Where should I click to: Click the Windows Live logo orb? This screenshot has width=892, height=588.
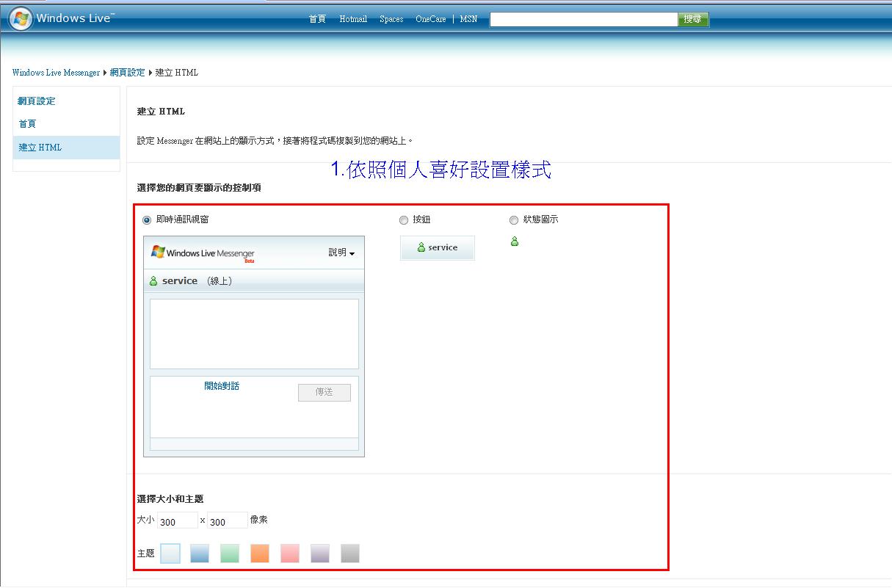(20, 19)
